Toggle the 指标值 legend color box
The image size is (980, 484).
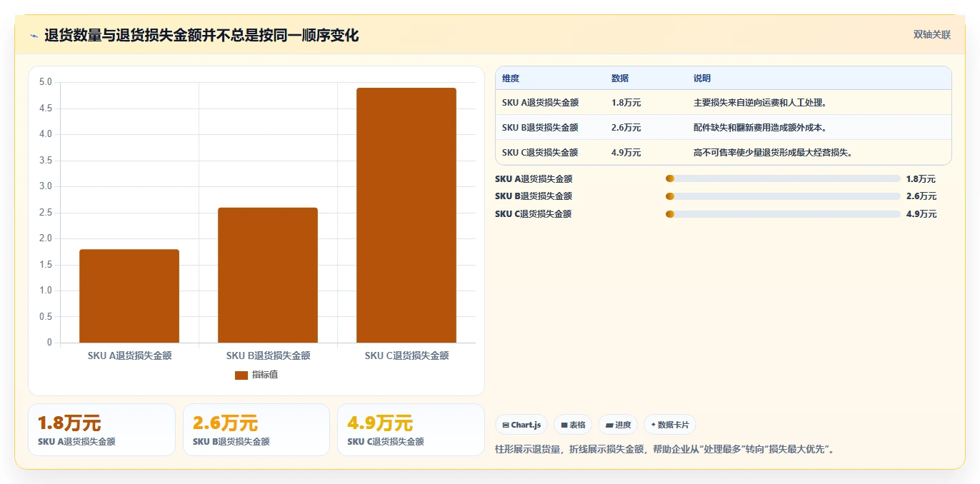pos(241,375)
